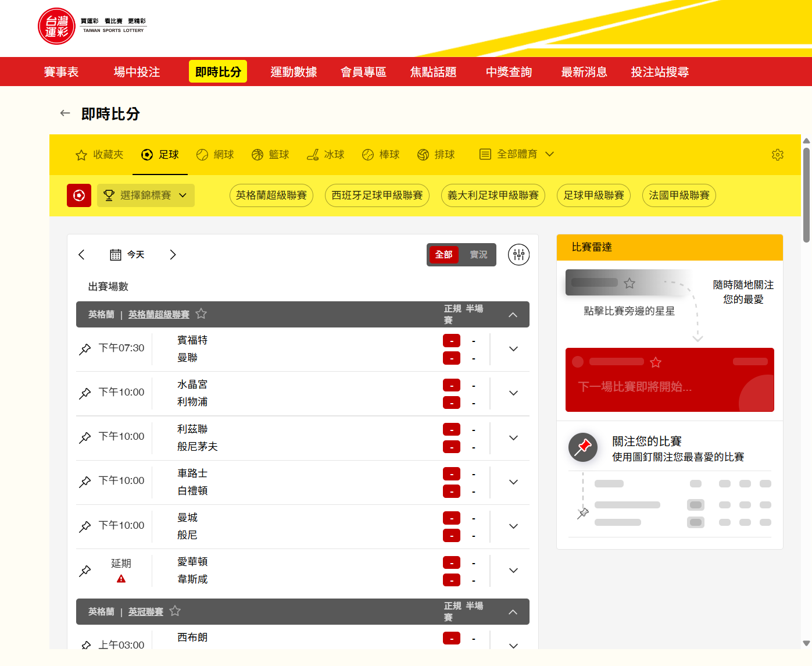This screenshot has width=812, height=666.
Task: Pin the 賓福特 vs 曼聯 match
Action: tap(85, 349)
